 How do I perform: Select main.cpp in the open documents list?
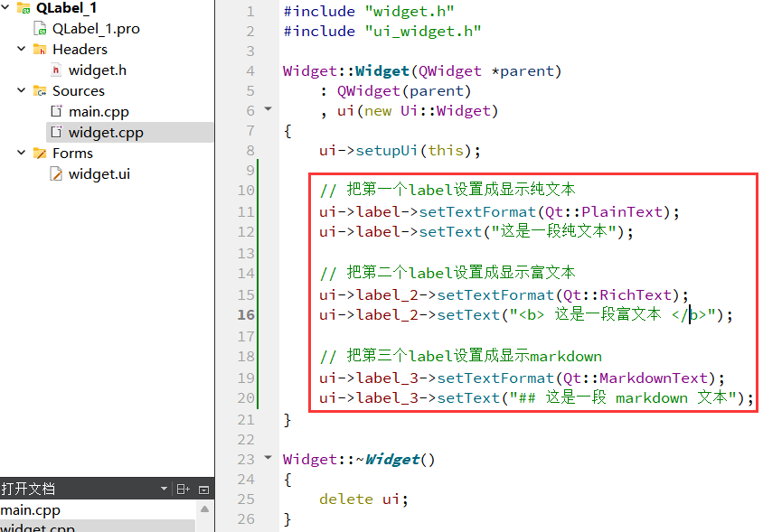point(30,510)
